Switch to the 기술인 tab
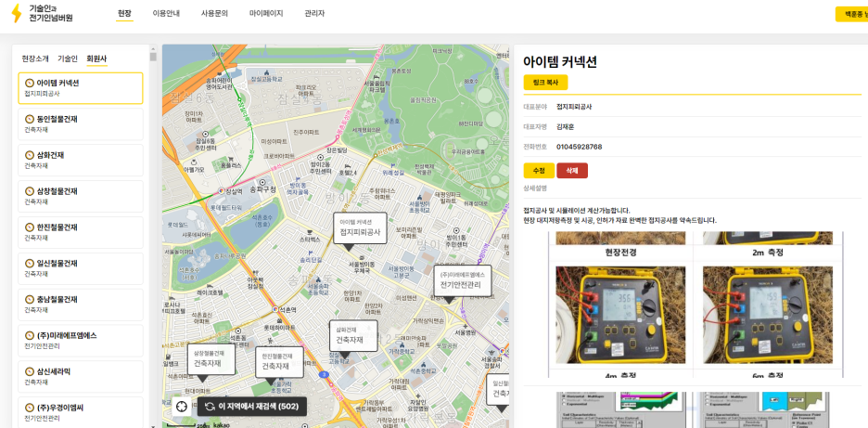The image size is (868, 428). [68, 58]
